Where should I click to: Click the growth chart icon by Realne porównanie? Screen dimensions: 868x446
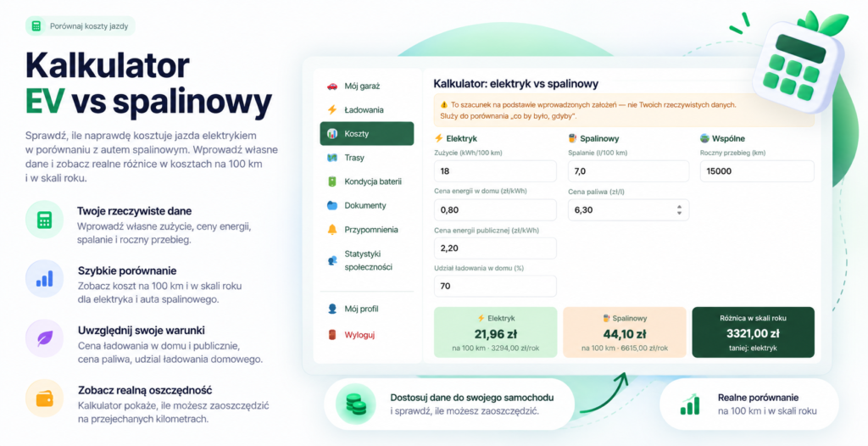(x=690, y=404)
